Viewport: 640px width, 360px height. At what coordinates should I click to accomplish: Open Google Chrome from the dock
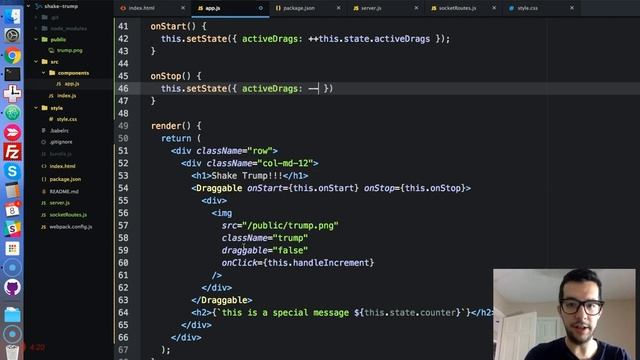tap(12, 55)
